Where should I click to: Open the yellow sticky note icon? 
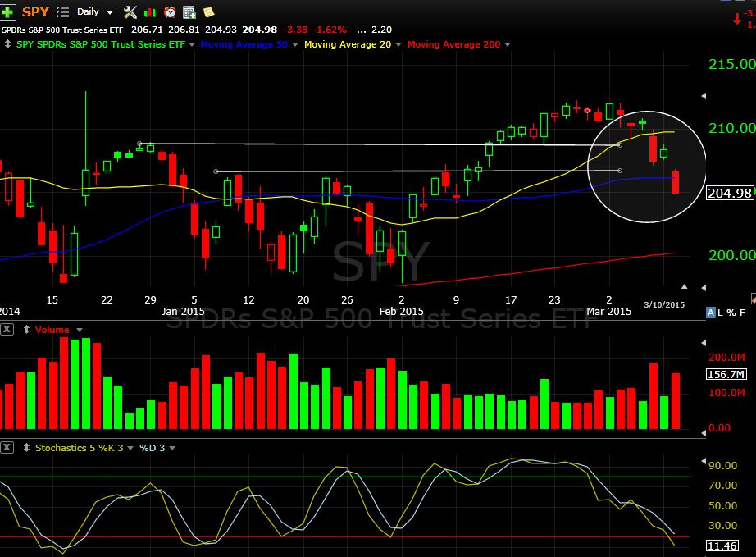point(209,12)
